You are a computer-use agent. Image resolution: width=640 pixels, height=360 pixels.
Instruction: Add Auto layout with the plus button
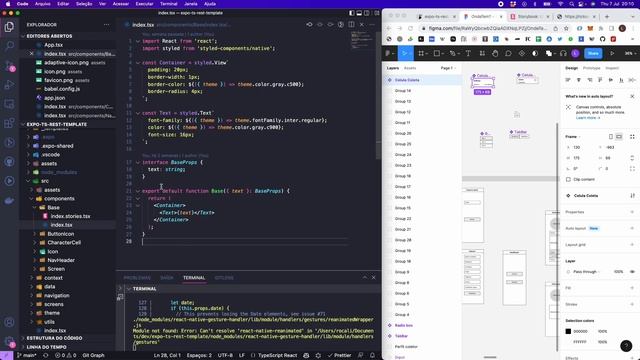632,228
